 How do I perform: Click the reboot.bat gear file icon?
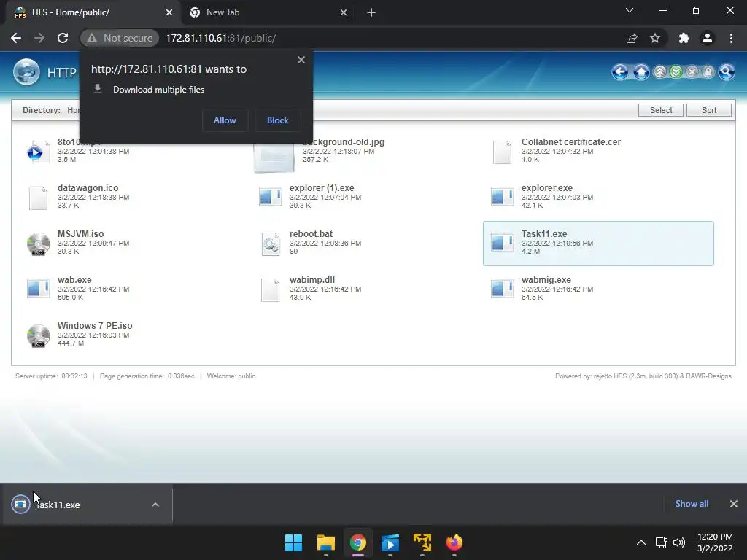[271, 244]
